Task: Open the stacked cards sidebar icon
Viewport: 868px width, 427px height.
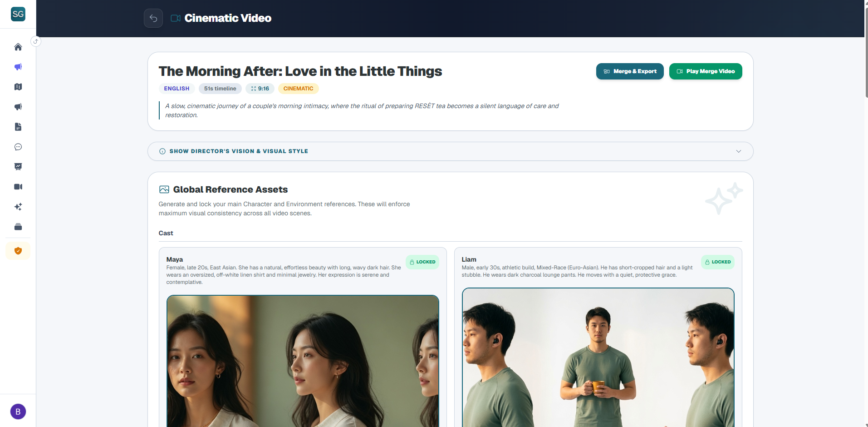Action: pyautogui.click(x=18, y=227)
